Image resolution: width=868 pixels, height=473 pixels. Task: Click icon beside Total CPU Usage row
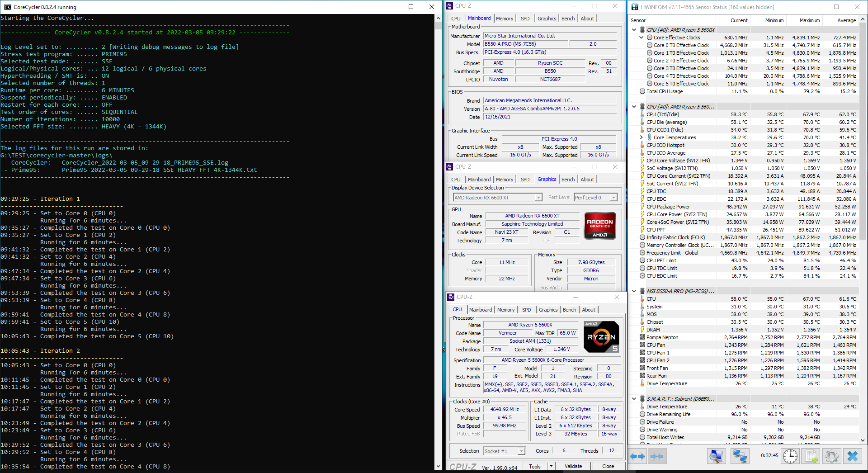[x=642, y=91]
